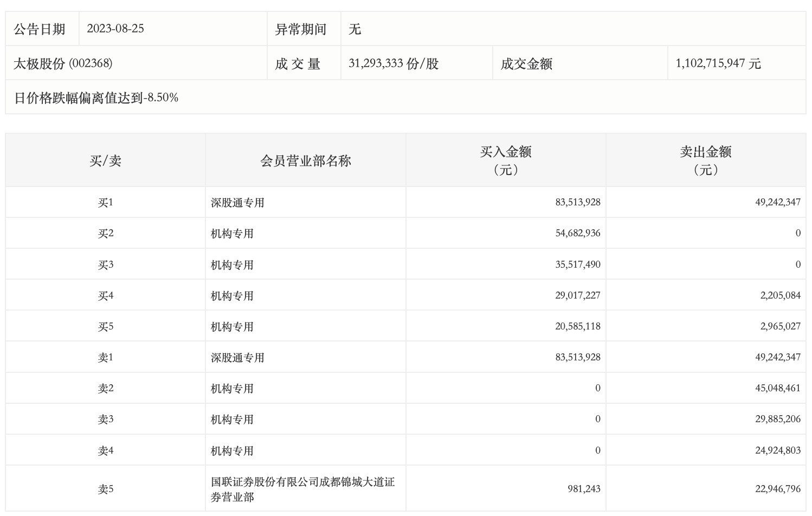This screenshot has width=812, height=516.
Task: Click 深股通专用 in the 卖1 row
Action: pyautogui.click(x=237, y=358)
